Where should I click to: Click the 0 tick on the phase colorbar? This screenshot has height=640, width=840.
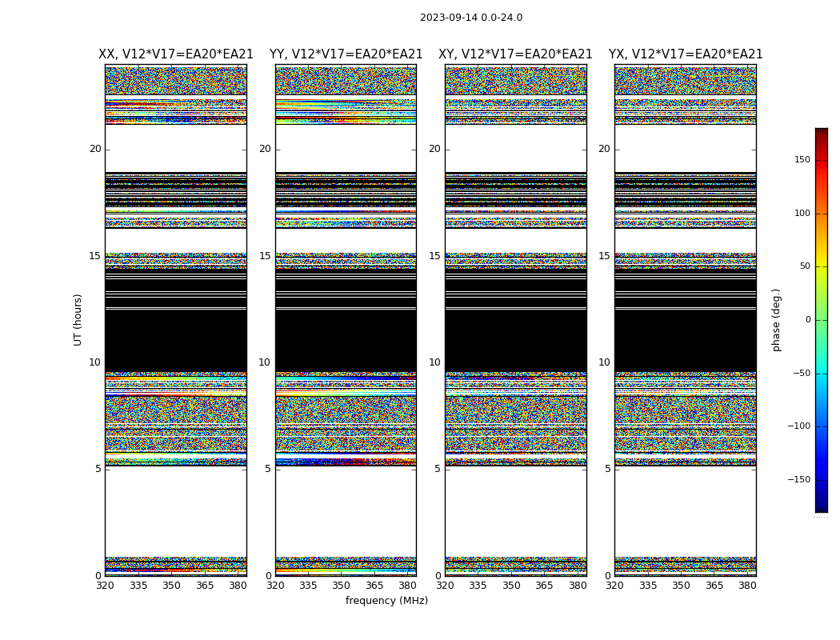(808, 320)
